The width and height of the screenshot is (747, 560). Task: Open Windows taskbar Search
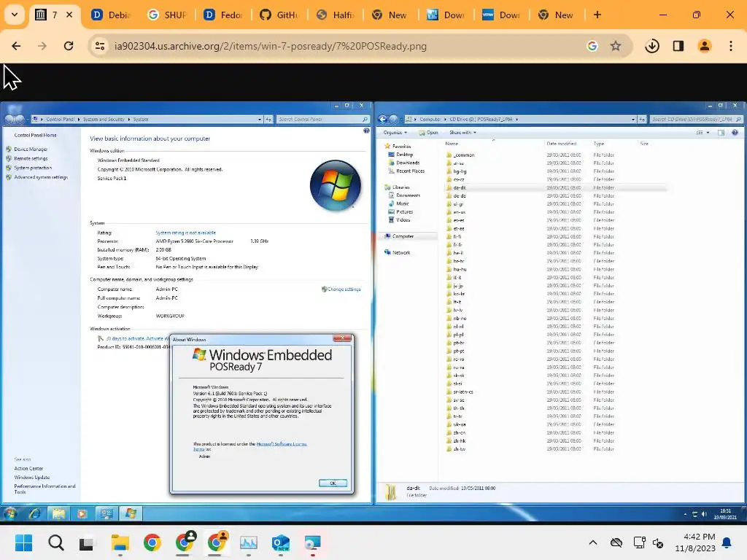pos(55,542)
